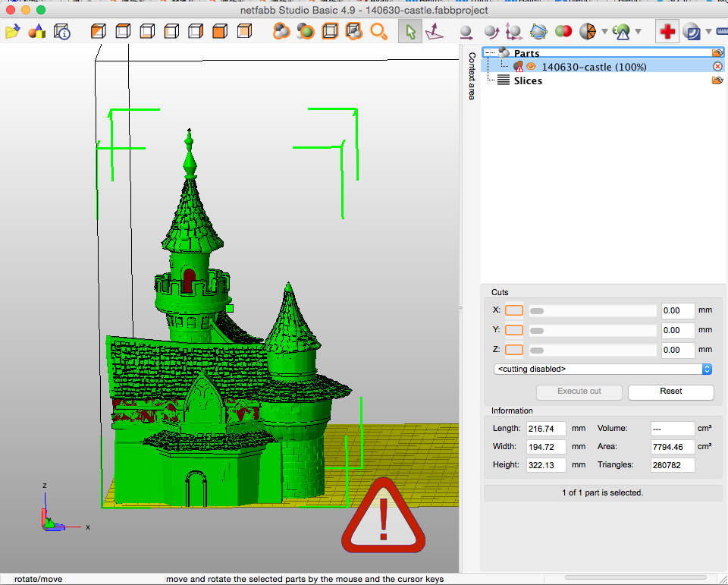728x585 pixels.
Task: Select the zoom magnifier tool
Action: pyautogui.click(x=376, y=32)
